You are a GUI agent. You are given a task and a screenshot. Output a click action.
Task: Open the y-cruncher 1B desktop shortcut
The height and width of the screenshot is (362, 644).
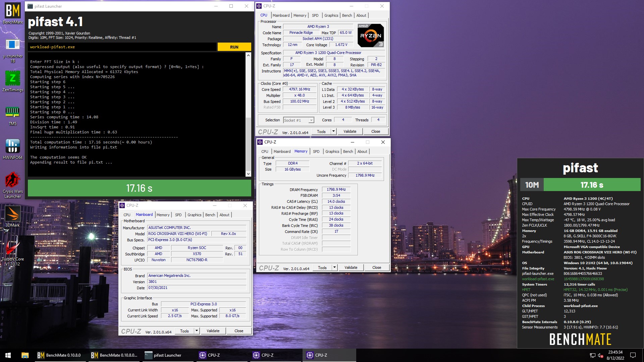tap(13, 50)
